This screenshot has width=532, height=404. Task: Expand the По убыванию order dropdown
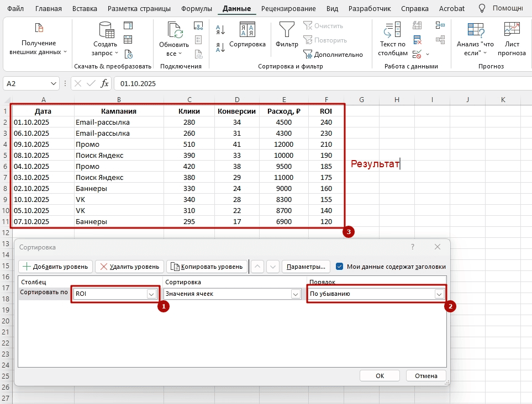click(x=439, y=294)
